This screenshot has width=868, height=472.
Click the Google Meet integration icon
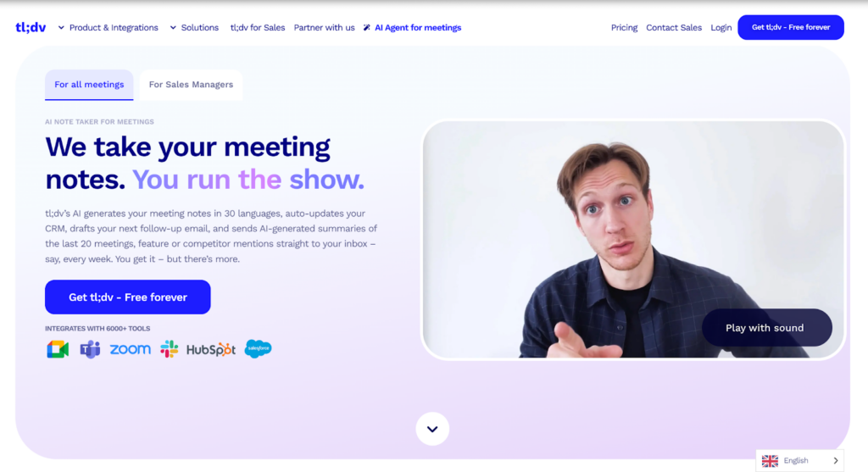58,350
